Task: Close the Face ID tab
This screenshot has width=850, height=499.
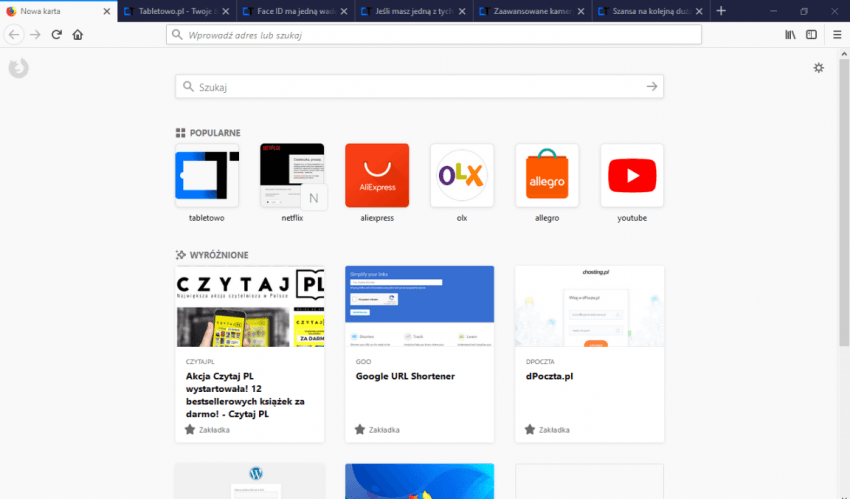Action: point(344,11)
